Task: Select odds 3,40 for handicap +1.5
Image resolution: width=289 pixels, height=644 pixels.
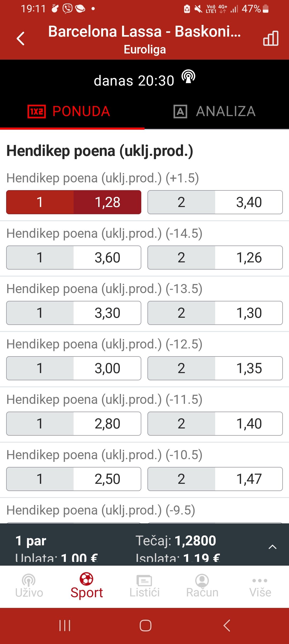Action: click(x=215, y=202)
